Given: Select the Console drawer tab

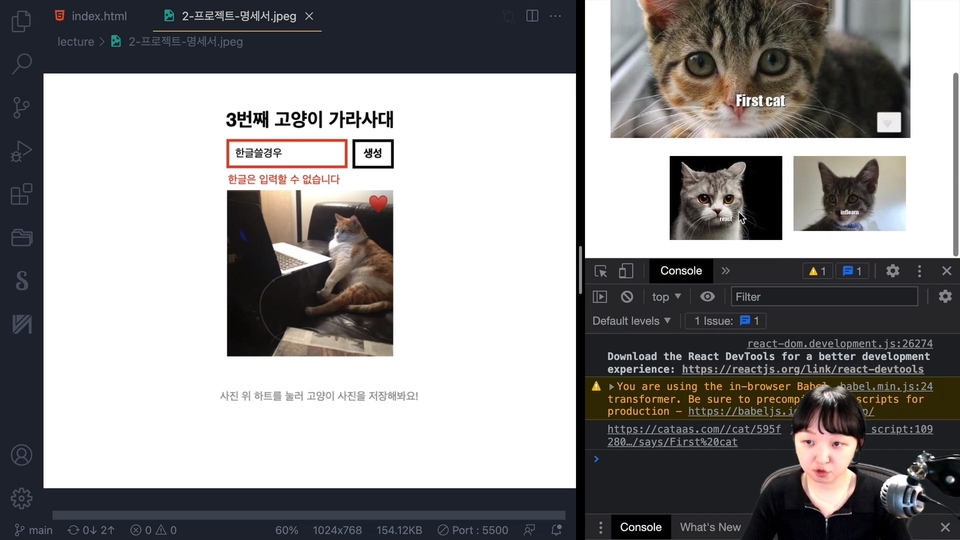Looking at the screenshot, I should [640, 527].
